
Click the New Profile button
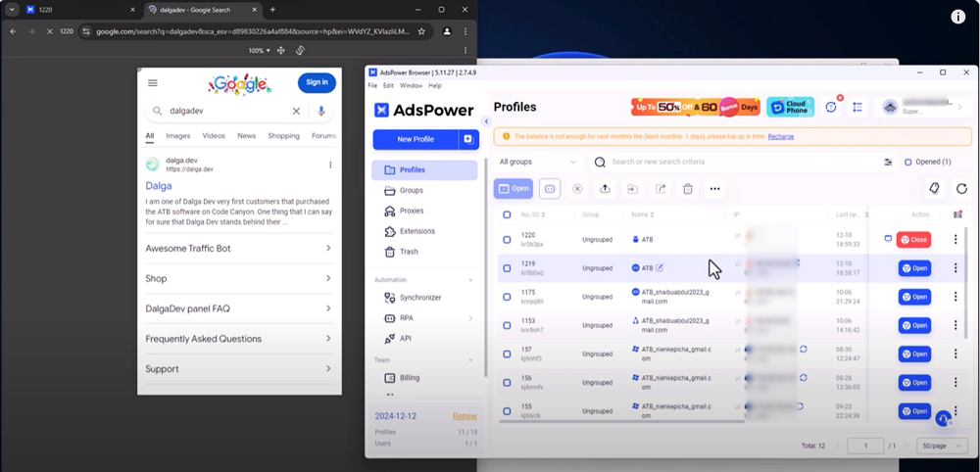(416, 139)
